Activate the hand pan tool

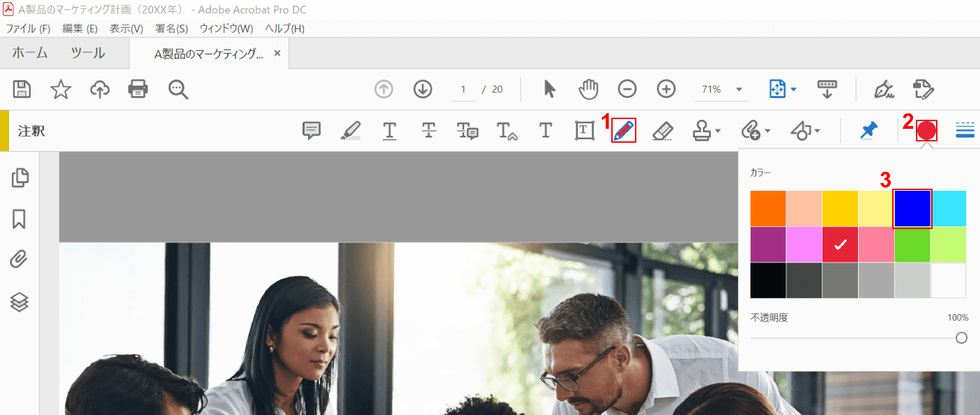point(589,89)
